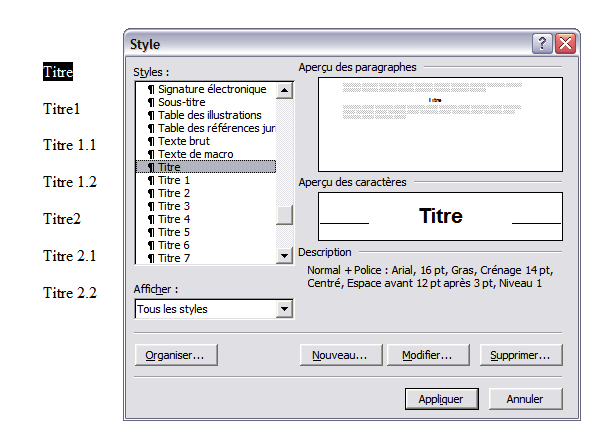Screen dimensions: 605x442
Task: Select 'Texte brut' style
Action: (182, 141)
